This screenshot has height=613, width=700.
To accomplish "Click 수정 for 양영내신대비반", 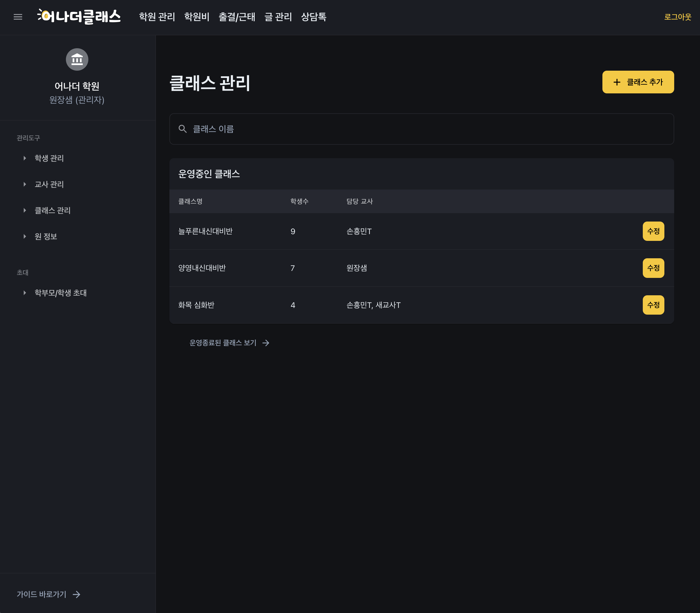I will click(x=653, y=268).
